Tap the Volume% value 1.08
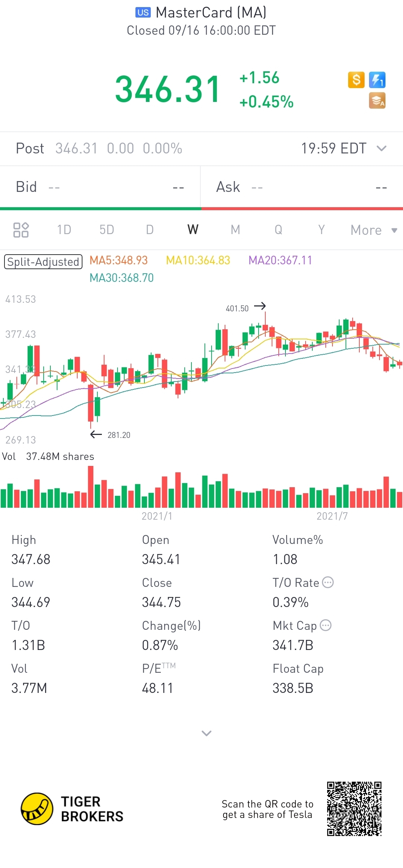The height and width of the screenshot is (868, 403). tap(285, 559)
